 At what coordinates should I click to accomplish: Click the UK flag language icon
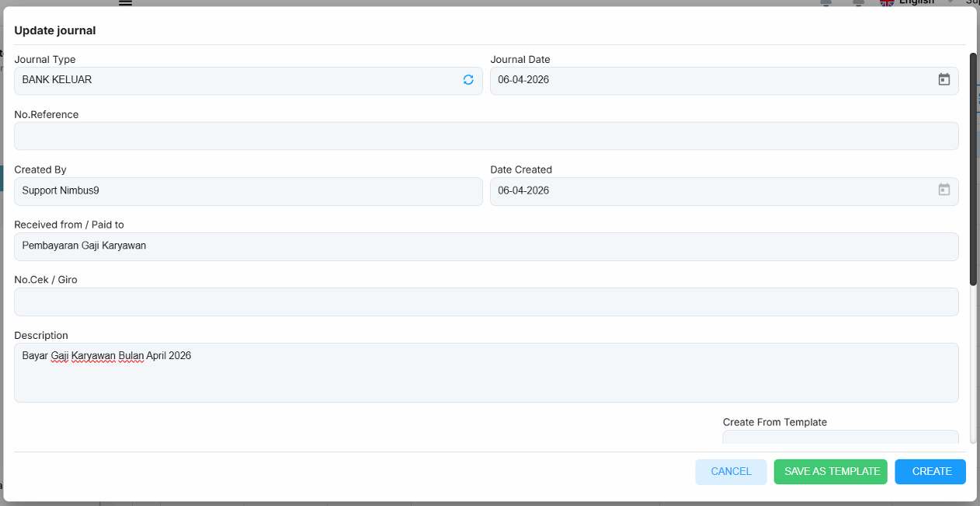887,3
